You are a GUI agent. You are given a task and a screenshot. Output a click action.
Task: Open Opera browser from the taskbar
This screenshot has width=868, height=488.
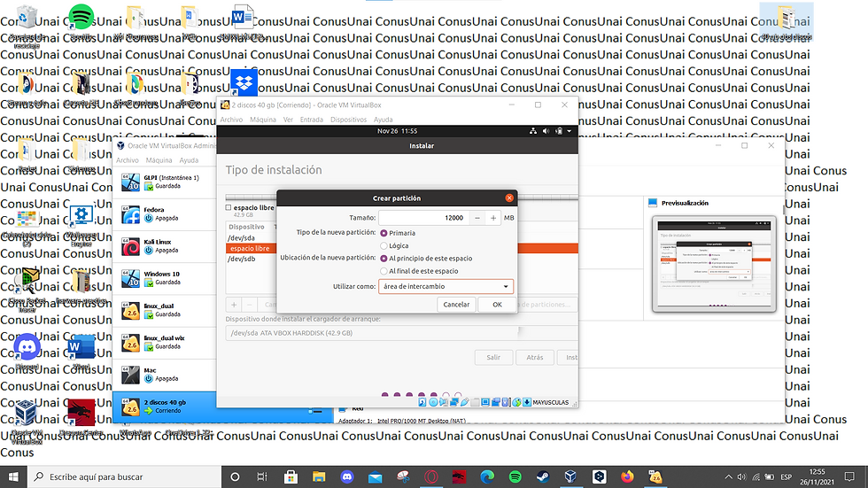[x=431, y=477]
